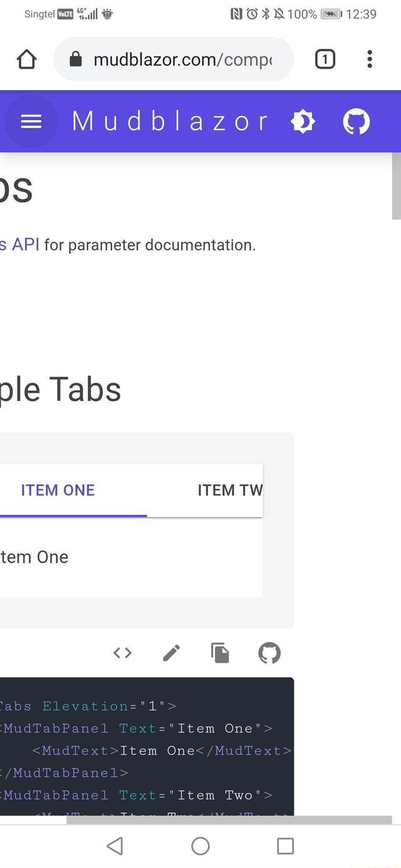The image size is (401, 868).
Task: Open the navigation drawer with the hamburger menu
Action: (x=31, y=121)
